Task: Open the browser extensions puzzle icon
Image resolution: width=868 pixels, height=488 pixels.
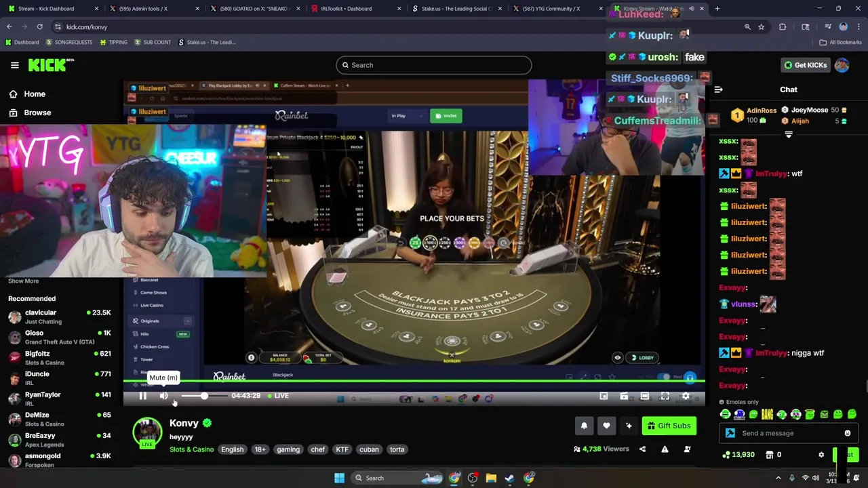Action: (783, 26)
